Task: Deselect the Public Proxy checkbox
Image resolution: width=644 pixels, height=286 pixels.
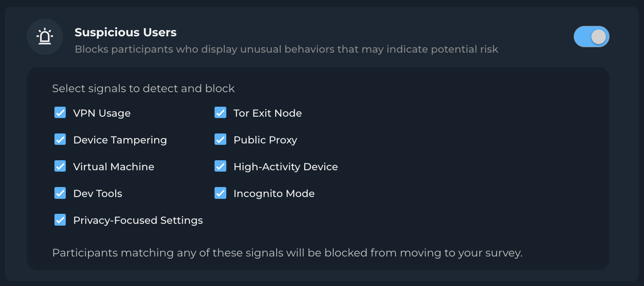Action: [x=220, y=139]
